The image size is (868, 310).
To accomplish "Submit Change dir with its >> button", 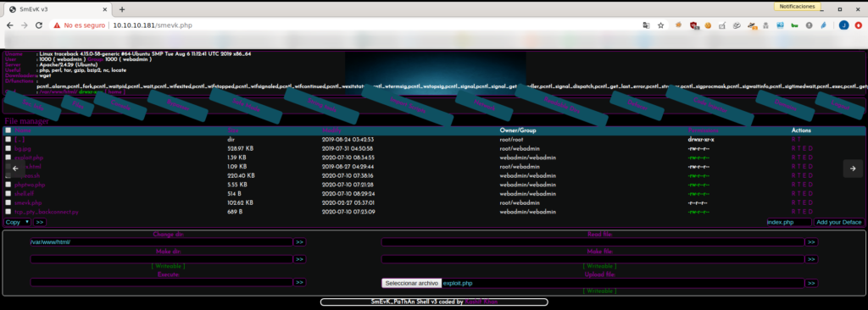I will (x=299, y=242).
